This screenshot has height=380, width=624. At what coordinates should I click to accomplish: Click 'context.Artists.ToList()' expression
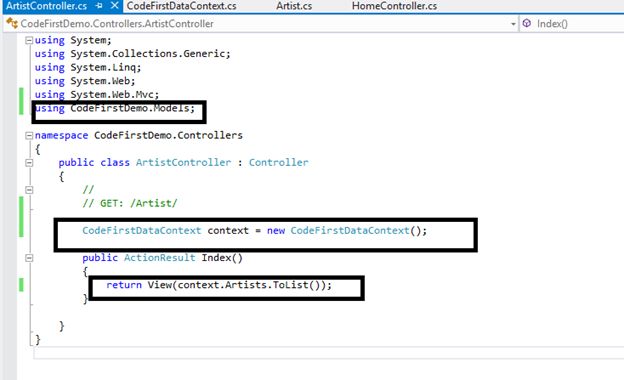(249, 285)
